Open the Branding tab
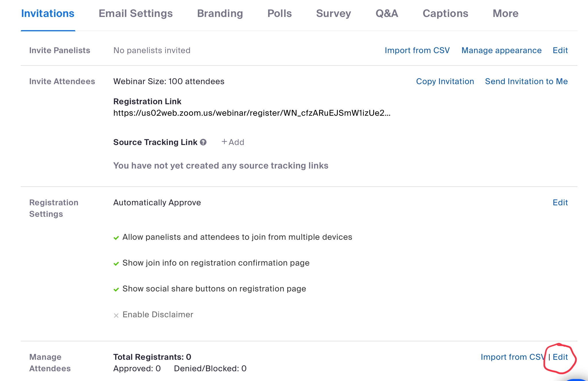 click(220, 13)
